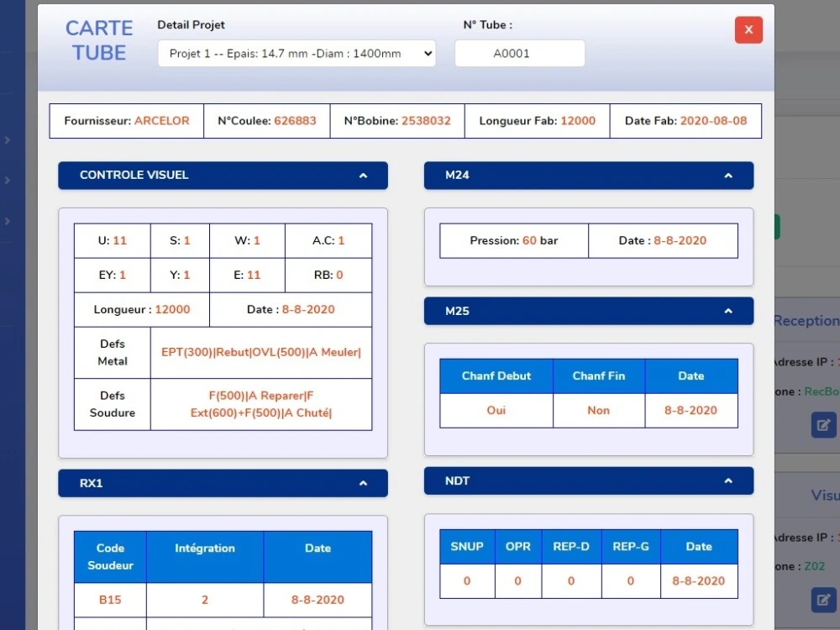Click NDT Date column header
Screen dimensions: 840x630
(699, 547)
